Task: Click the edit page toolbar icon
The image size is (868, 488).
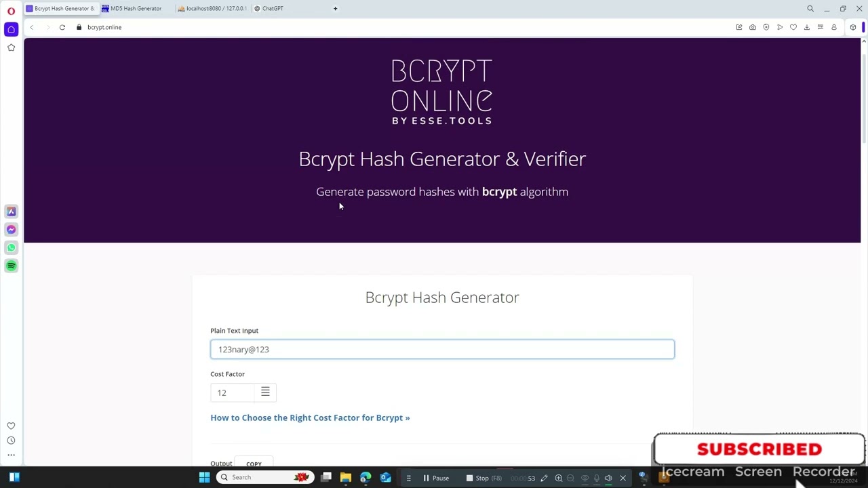Action: 739,27
